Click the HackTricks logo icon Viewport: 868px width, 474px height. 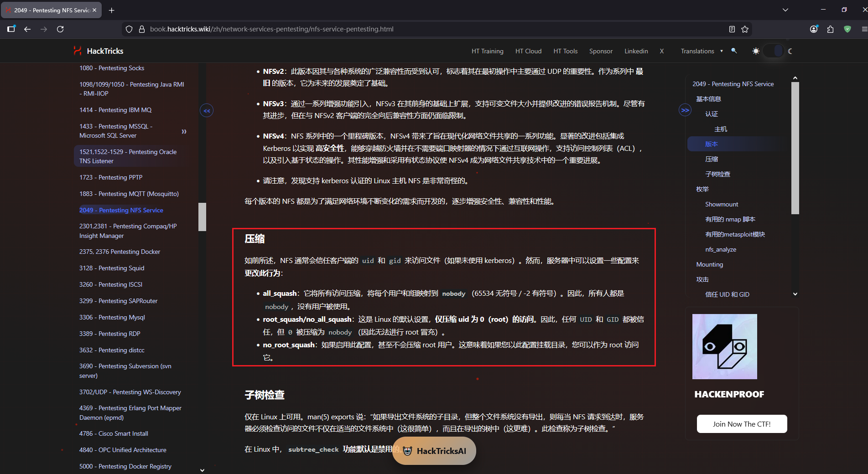78,51
